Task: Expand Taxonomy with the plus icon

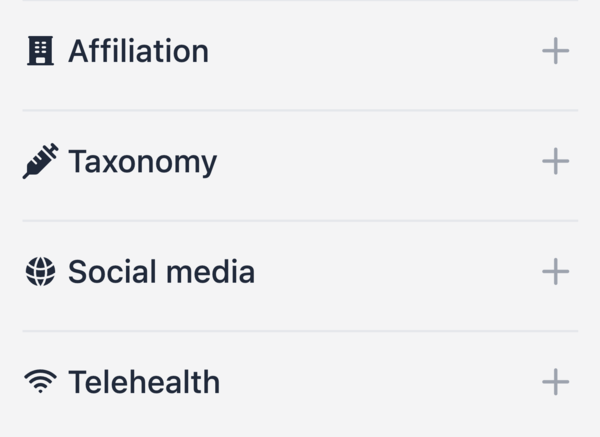Action: pos(556,161)
